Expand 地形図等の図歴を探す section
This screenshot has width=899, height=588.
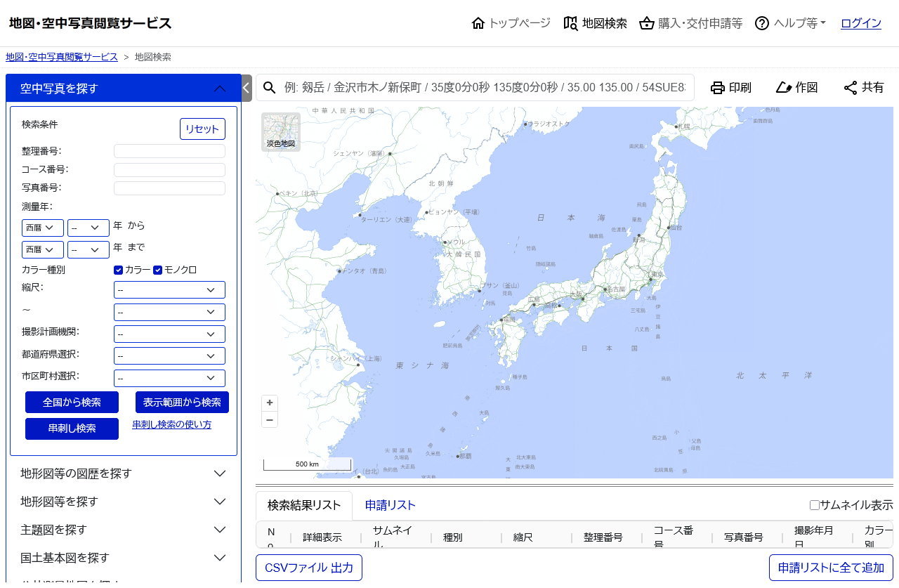point(124,473)
